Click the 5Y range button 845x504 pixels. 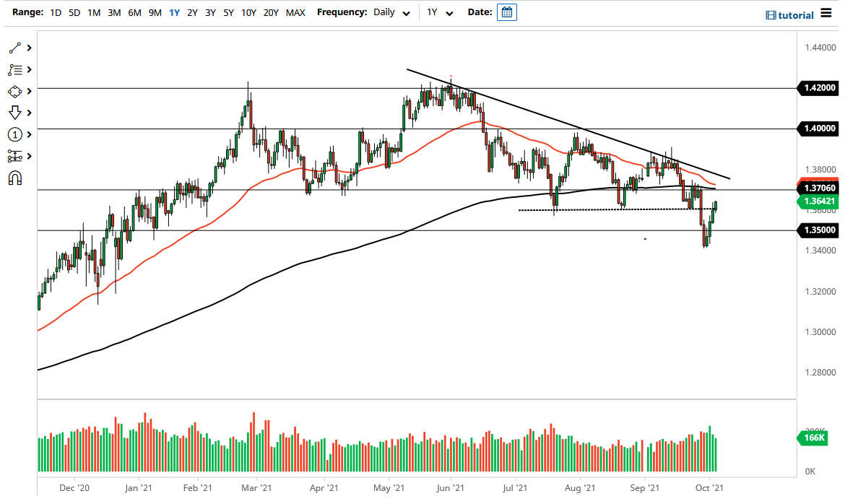227,12
